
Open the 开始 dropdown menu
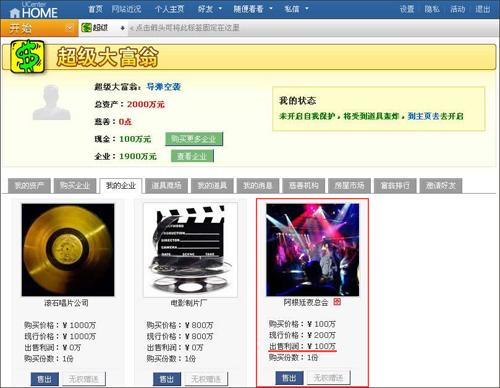pyautogui.click(x=39, y=28)
